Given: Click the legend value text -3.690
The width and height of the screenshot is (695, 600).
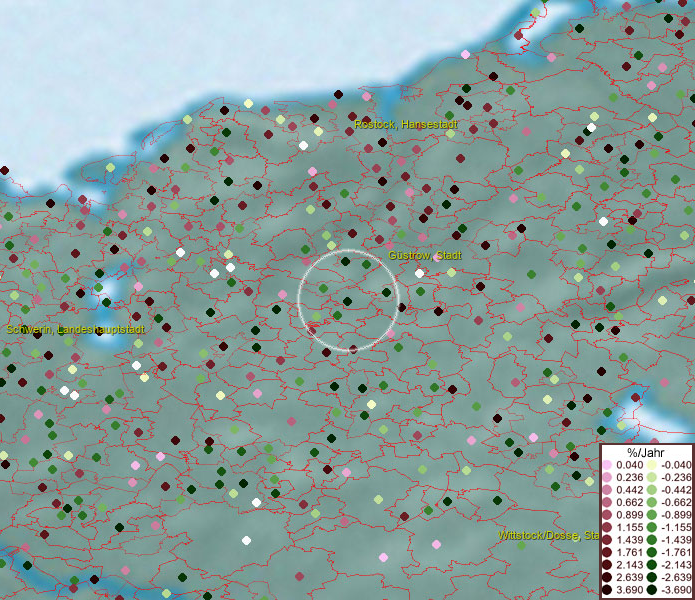Looking at the screenshot, I should point(676,590).
